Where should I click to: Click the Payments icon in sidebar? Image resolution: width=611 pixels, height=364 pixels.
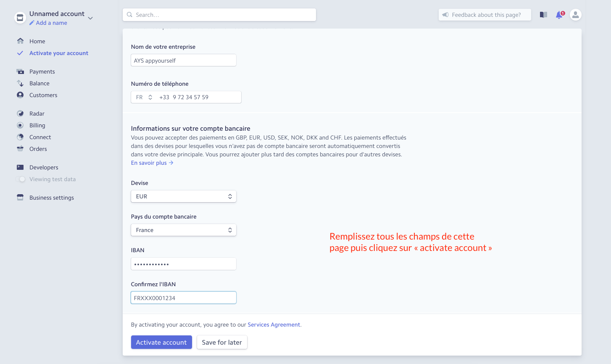(x=20, y=71)
